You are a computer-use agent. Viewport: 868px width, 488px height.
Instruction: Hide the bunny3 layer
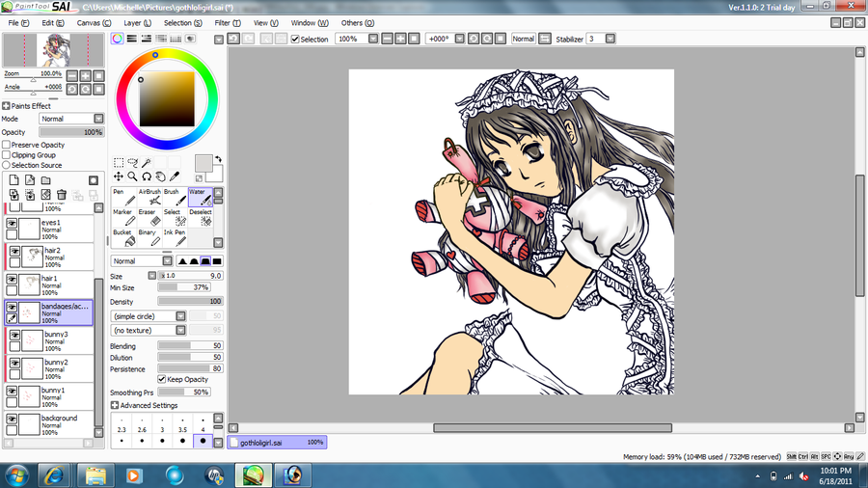pyautogui.click(x=14, y=336)
